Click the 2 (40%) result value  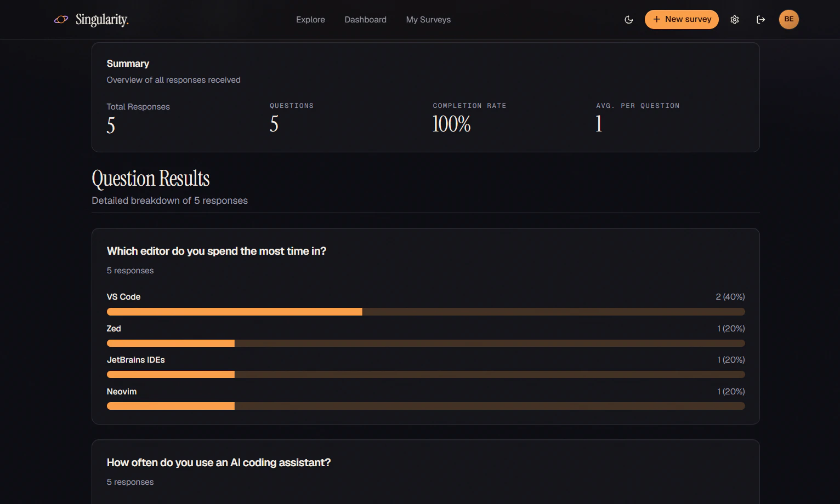pos(730,297)
